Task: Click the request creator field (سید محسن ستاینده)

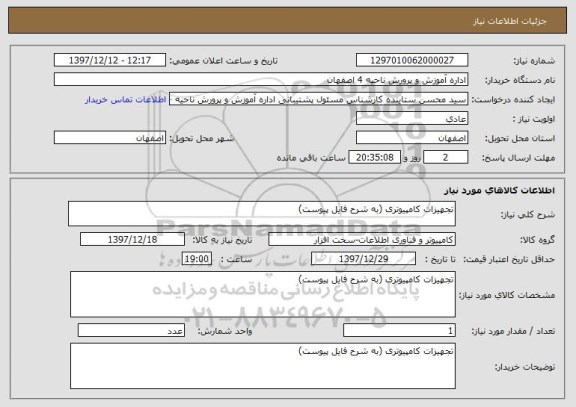Action: click(318, 99)
